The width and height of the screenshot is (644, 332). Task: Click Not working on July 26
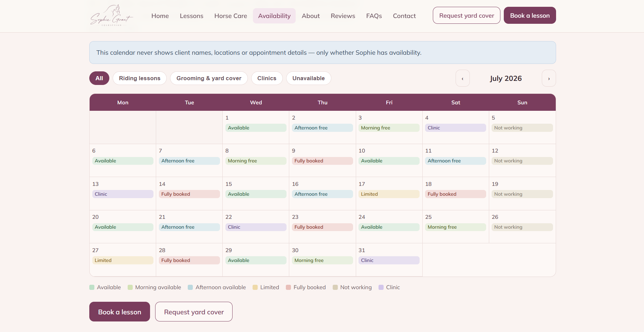pyautogui.click(x=522, y=227)
